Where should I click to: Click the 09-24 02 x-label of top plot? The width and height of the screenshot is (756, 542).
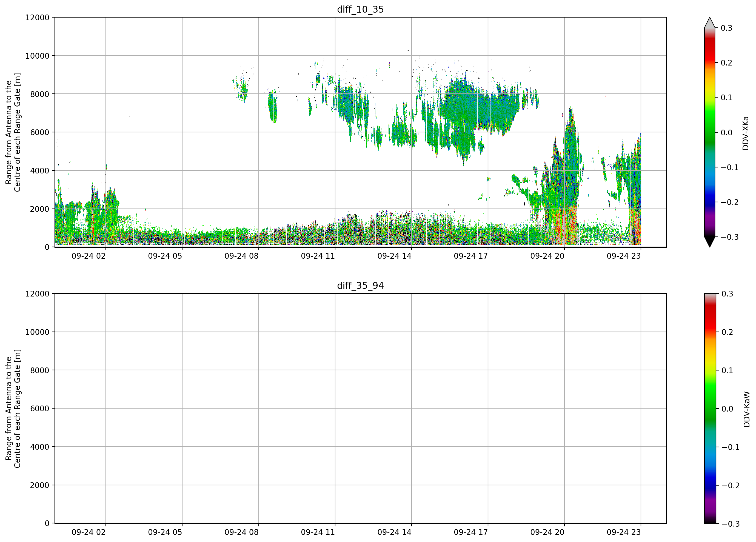(89, 256)
